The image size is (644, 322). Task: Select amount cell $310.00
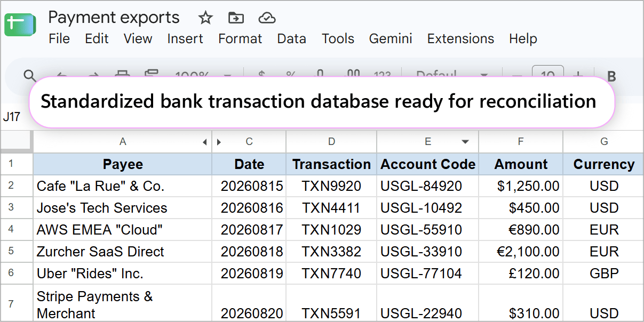pos(521,303)
